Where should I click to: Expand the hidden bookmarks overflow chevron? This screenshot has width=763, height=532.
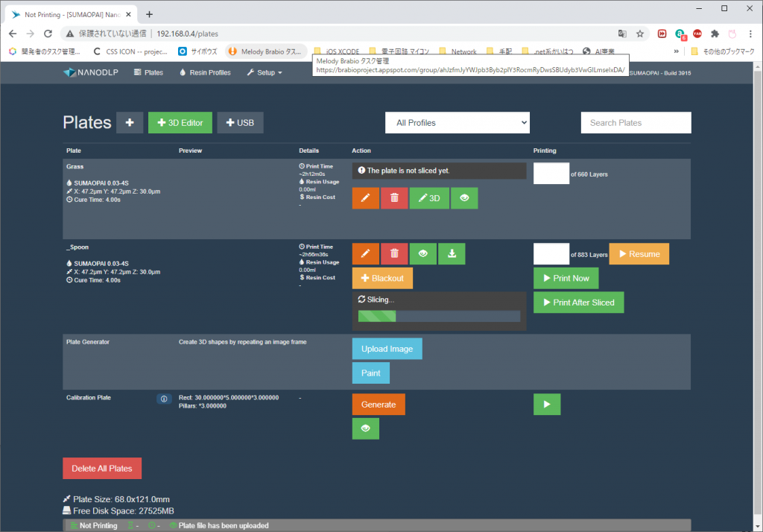677,51
